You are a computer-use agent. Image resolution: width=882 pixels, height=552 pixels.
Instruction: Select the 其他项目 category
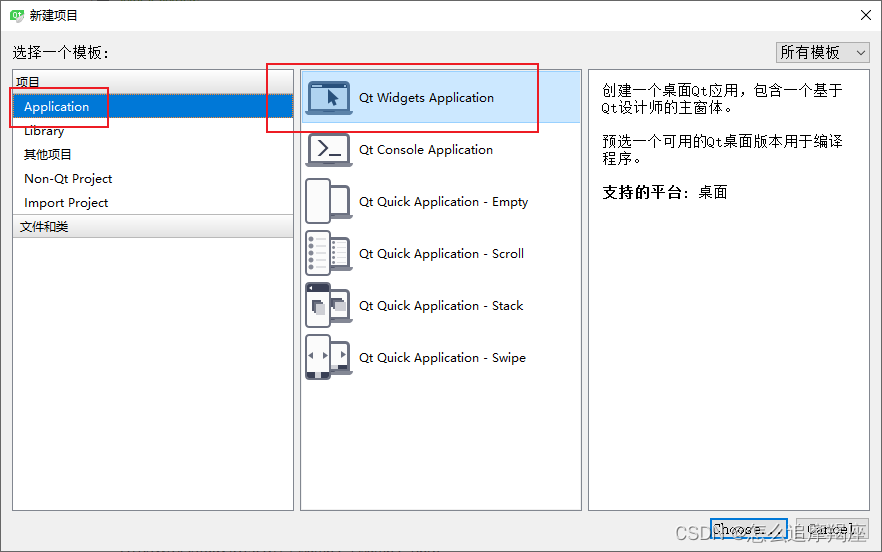[x=153, y=154]
